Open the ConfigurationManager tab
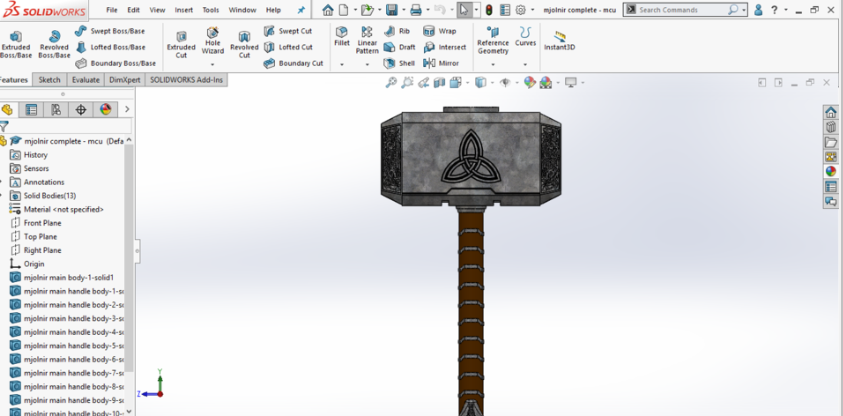The width and height of the screenshot is (843, 416). click(x=56, y=110)
